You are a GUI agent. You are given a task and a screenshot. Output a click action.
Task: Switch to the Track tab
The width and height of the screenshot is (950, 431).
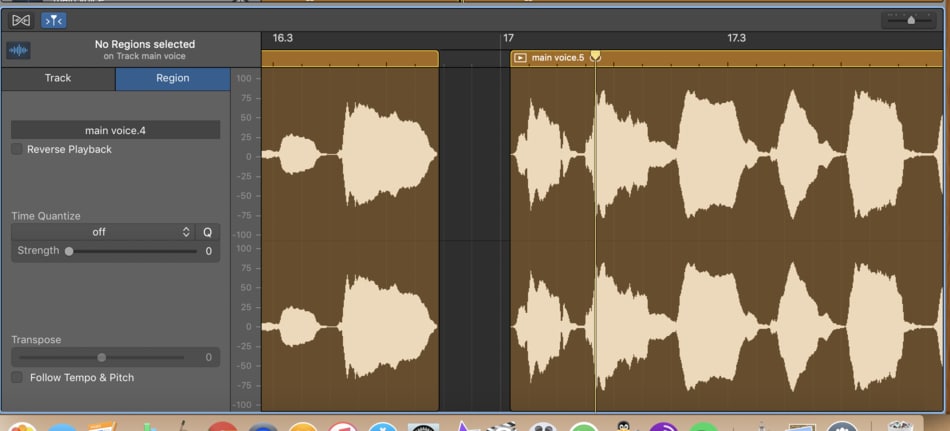tap(58, 78)
